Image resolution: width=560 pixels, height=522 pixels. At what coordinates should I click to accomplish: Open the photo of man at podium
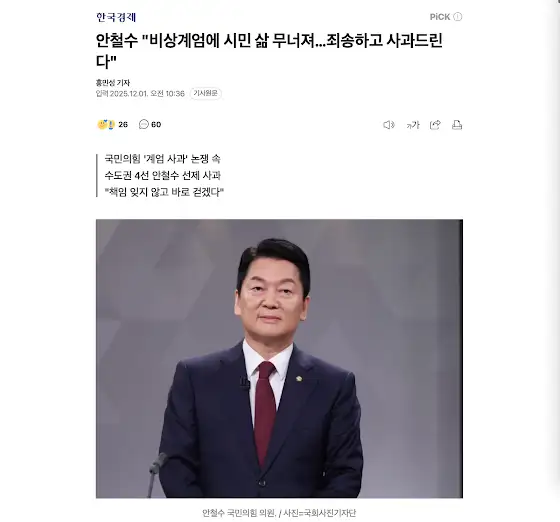(279, 358)
